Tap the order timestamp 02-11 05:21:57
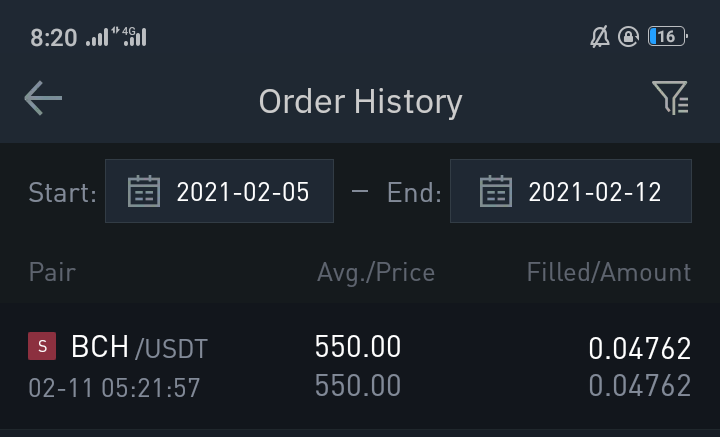Image resolution: width=720 pixels, height=437 pixels. click(114, 388)
